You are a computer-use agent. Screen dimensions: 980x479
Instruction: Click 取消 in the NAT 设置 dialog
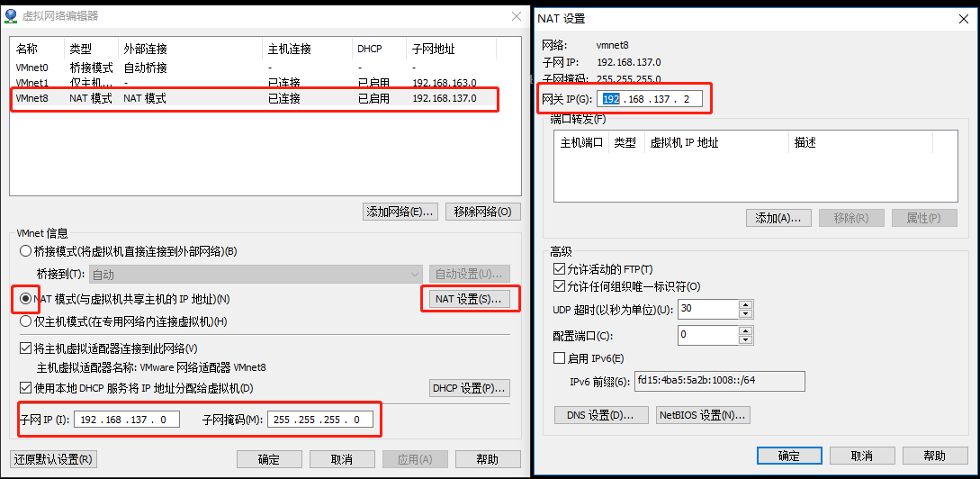862,456
